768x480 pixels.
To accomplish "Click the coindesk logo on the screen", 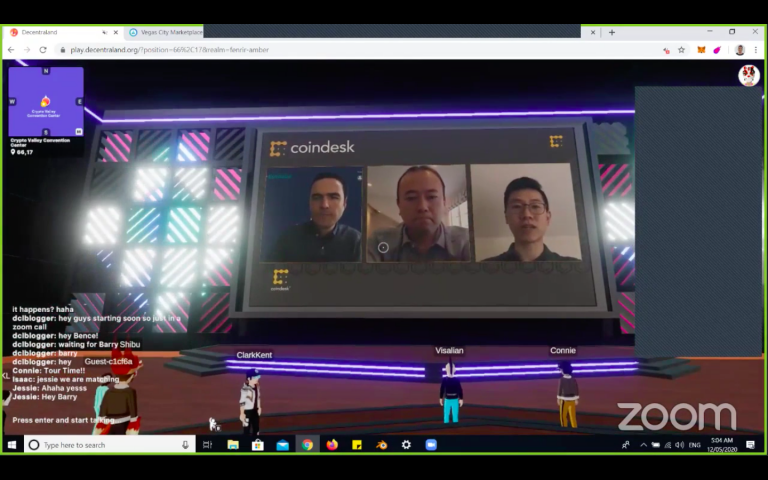I will 312,147.
